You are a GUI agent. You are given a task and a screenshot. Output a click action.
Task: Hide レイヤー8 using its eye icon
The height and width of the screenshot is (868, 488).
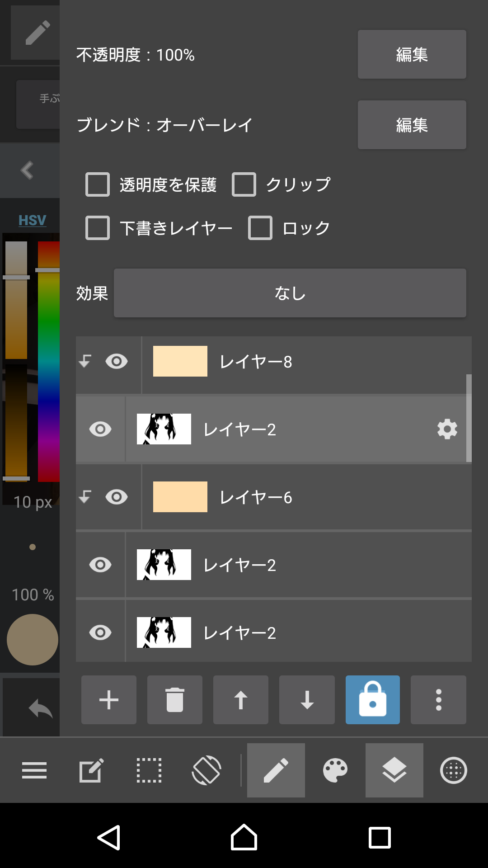click(117, 361)
